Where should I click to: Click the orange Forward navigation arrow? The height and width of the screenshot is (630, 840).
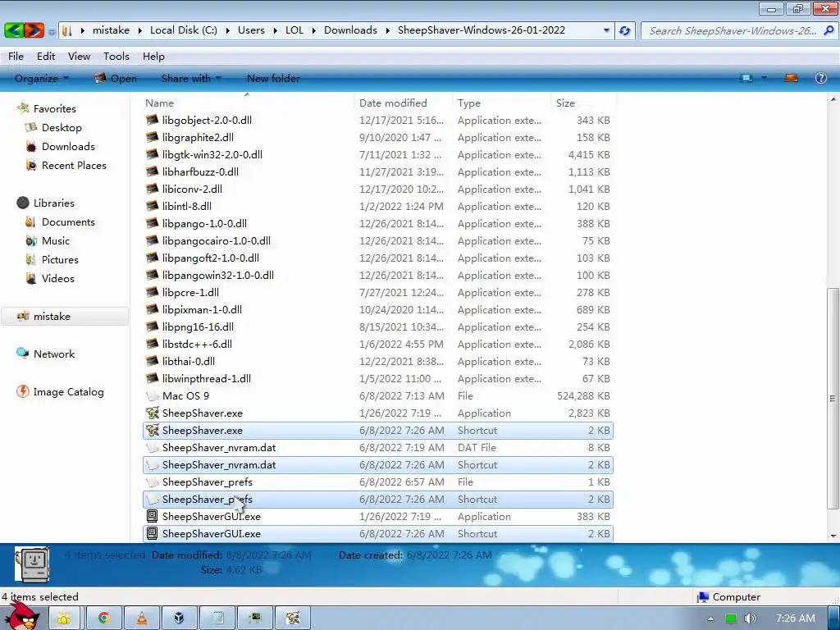(34, 30)
